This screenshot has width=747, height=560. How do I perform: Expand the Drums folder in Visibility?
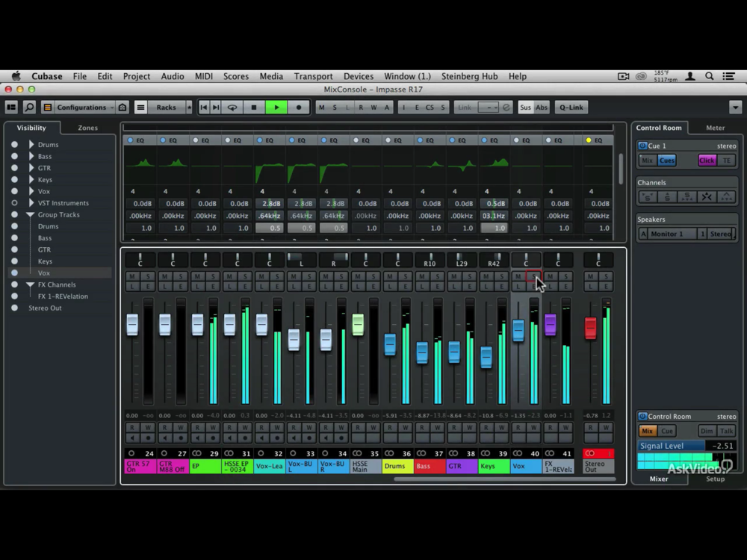(x=31, y=144)
